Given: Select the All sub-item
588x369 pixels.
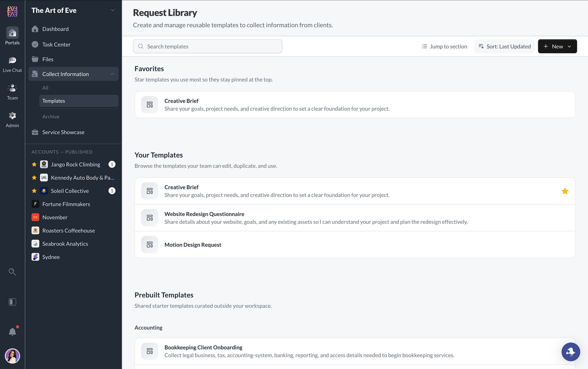Looking at the screenshot, I should tap(79, 88).
